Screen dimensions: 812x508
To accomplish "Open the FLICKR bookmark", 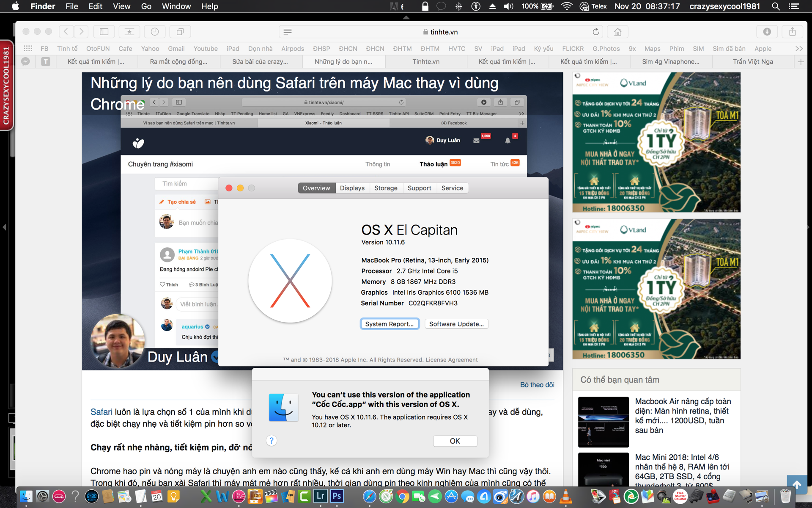I will (x=573, y=49).
